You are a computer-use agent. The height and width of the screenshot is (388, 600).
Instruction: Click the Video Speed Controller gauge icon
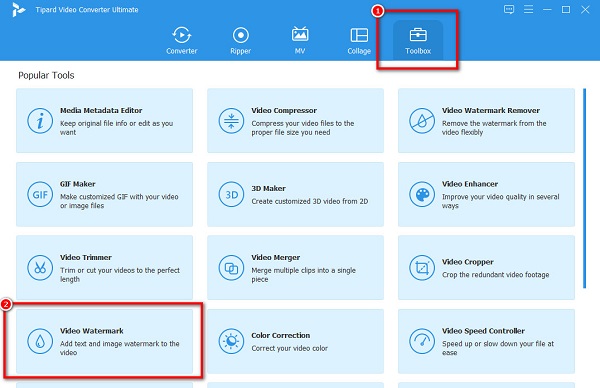pyautogui.click(x=422, y=341)
